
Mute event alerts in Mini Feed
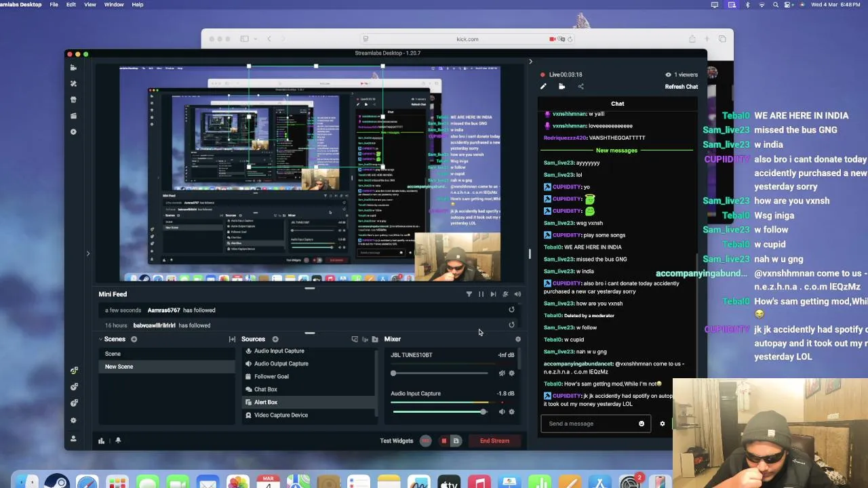505,294
